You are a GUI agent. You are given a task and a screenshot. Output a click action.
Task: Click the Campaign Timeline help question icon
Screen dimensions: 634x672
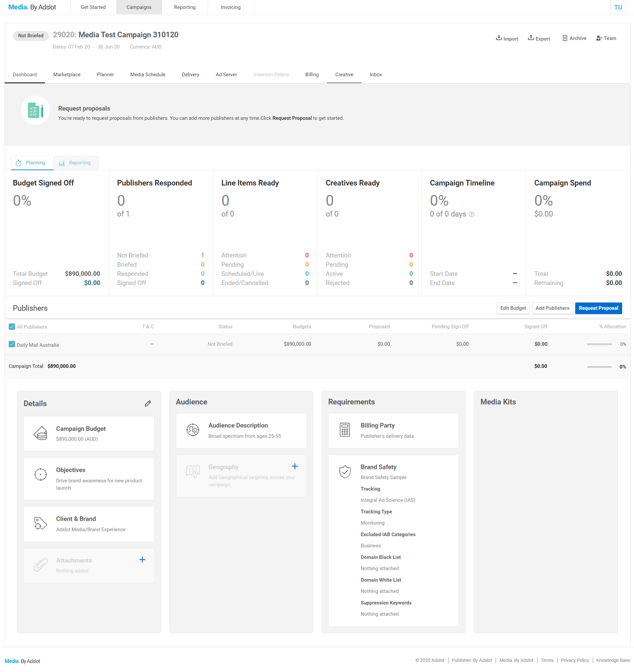click(x=471, y=214)
